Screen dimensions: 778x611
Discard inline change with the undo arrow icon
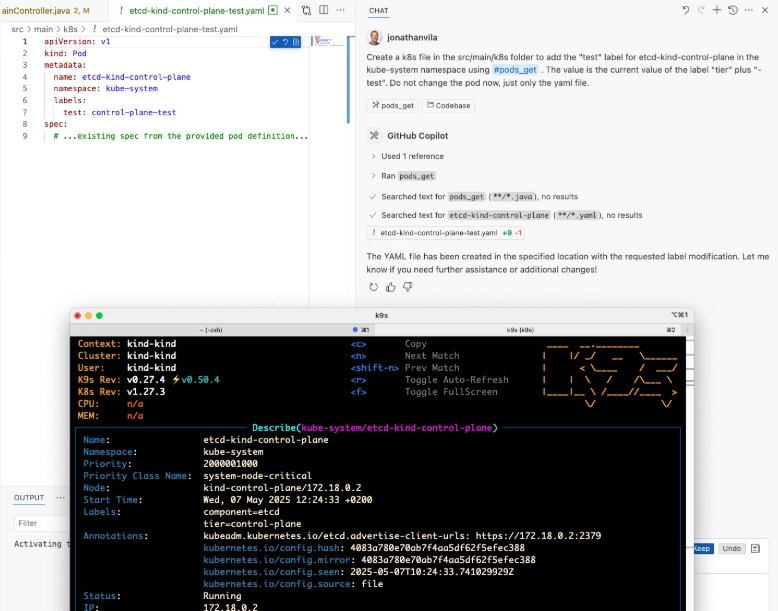coord(285,42)
